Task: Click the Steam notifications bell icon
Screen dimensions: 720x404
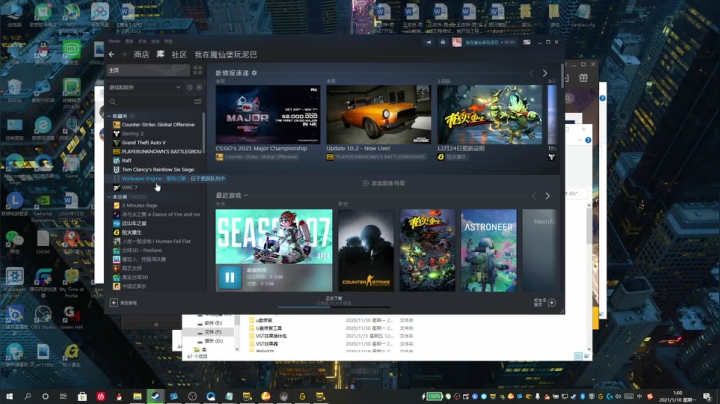Action: (x=443, y=42)
